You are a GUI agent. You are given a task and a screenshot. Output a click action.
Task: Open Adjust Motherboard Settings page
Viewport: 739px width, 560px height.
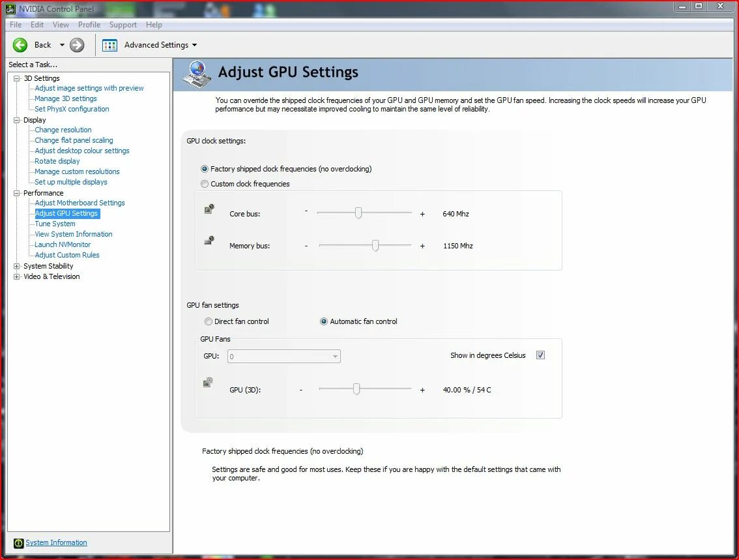click(x=80, y=203)
